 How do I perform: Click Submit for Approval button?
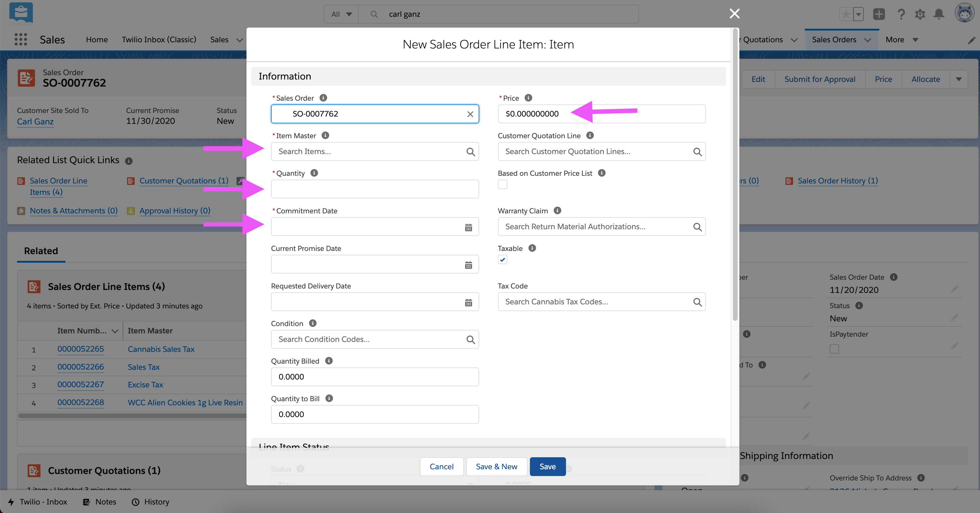tap(820, 79)
